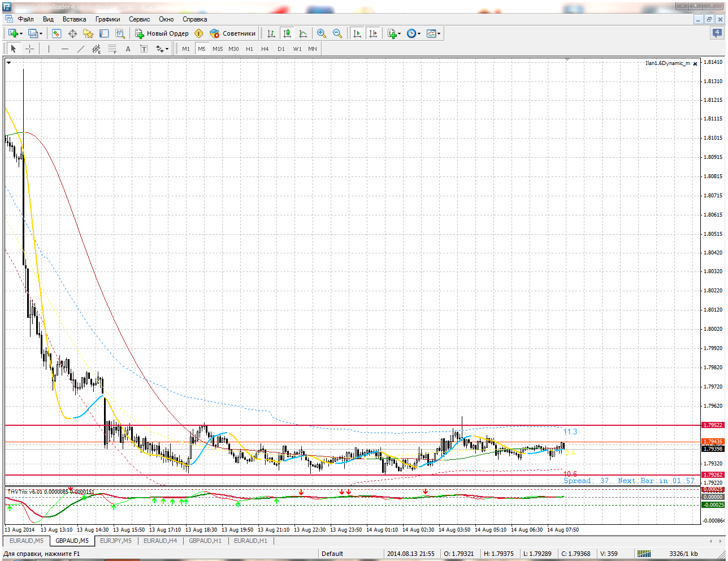Image resolution: width=728 pixels, height=561 pixels.
Task: Set timeframe to M30
Action: (233, 49)
